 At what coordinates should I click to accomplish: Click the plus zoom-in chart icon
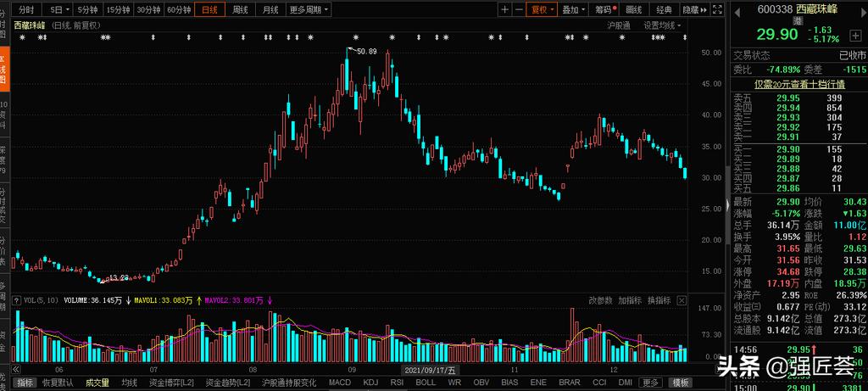click(505, 10)
